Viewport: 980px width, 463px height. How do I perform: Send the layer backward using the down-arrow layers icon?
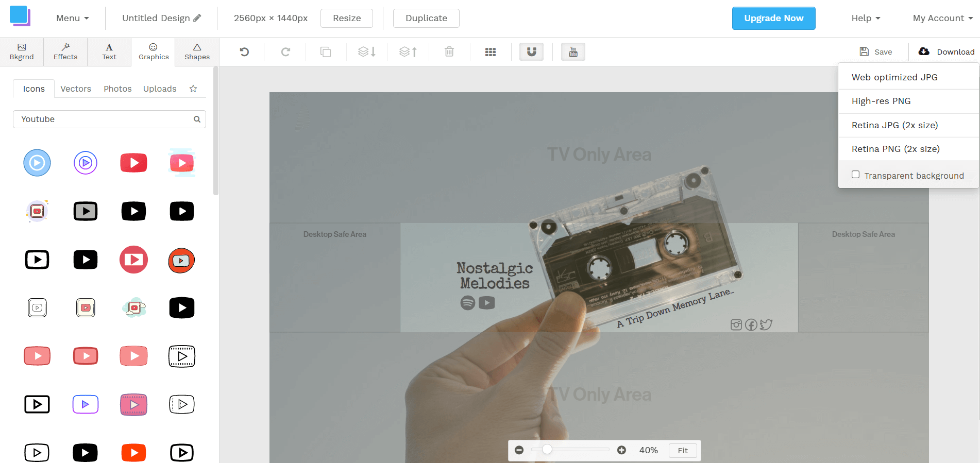(x=367, y=52)
